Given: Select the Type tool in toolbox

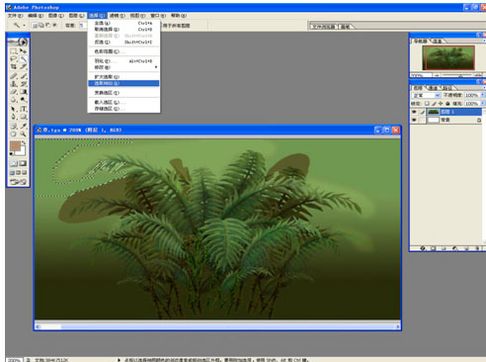Looking at the screenshot, I should (23, 109).
